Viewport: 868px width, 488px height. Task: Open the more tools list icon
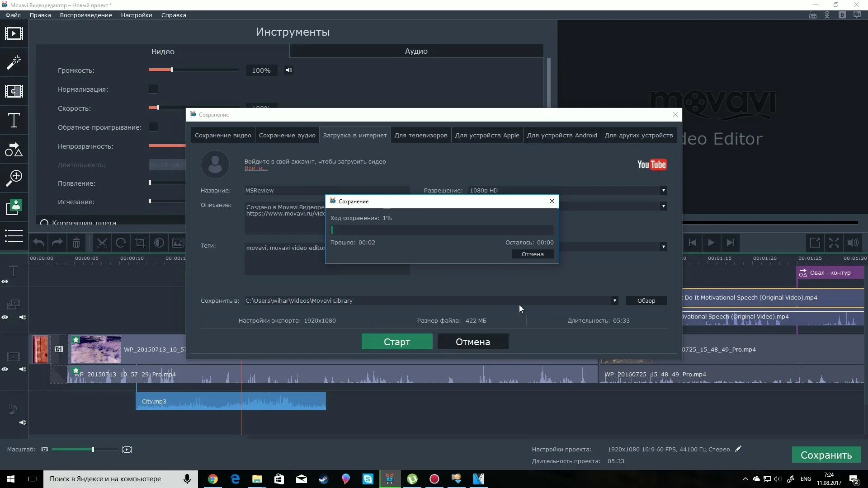tap(14, 235)
